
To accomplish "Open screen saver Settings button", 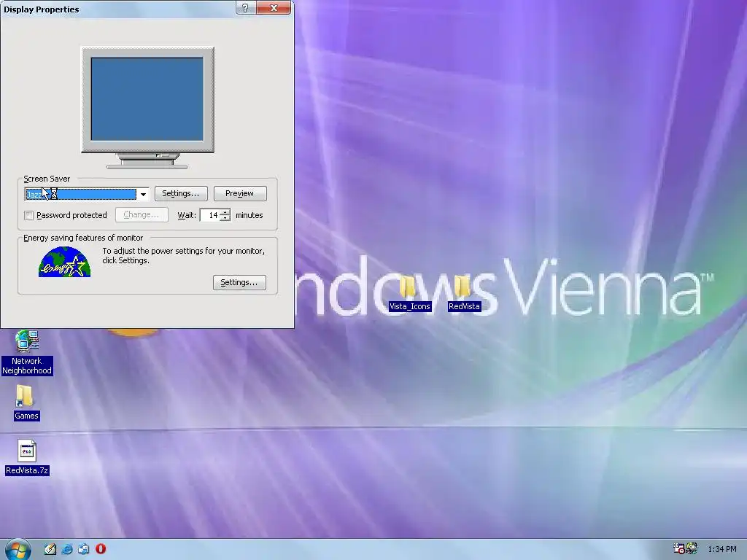I will pyautogui.click(x=181, y=193).
